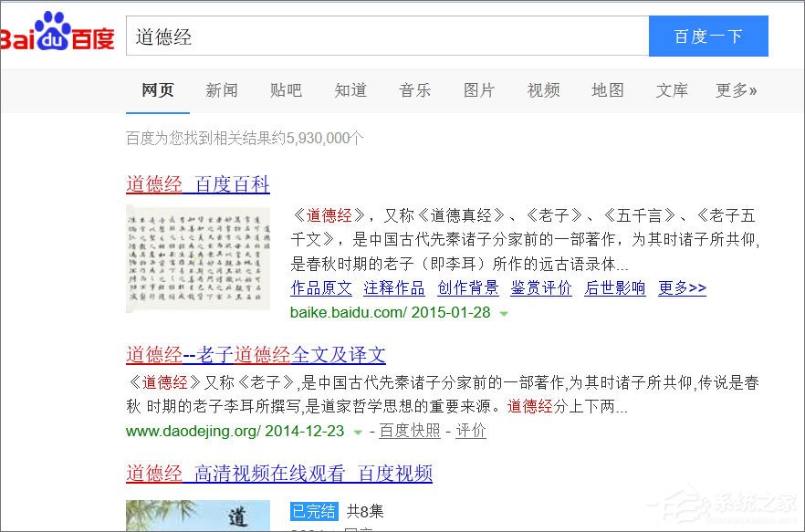The image size is (805, 532).
Task: Click the Baidu logo
Action: pyautogui.click(x=57, y=32)
